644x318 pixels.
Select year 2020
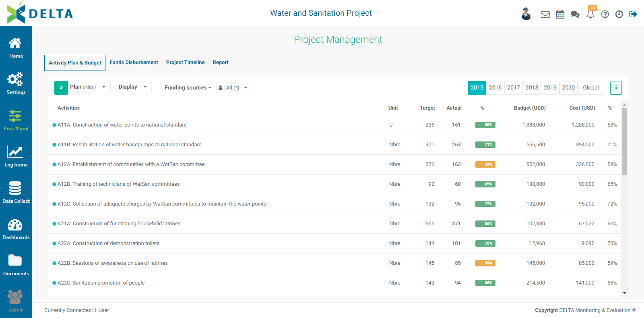[x=568, y=87]
